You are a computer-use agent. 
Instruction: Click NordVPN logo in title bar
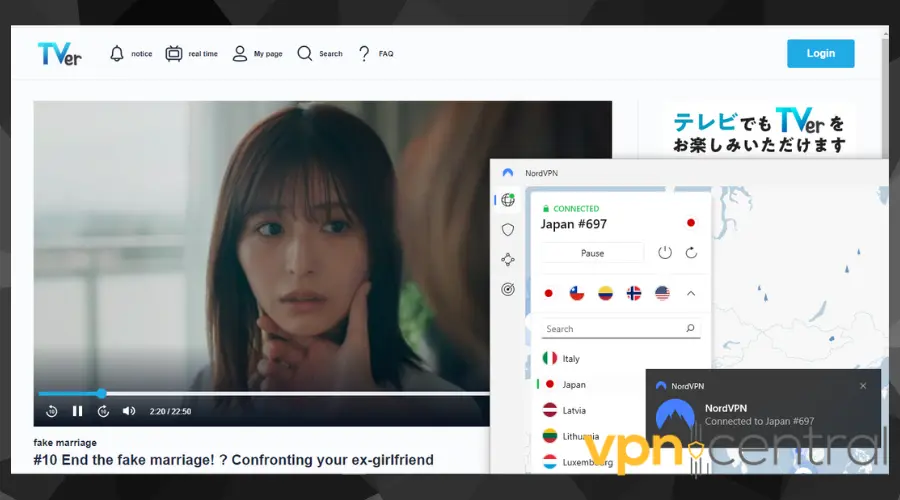click(x=507, y=173)
